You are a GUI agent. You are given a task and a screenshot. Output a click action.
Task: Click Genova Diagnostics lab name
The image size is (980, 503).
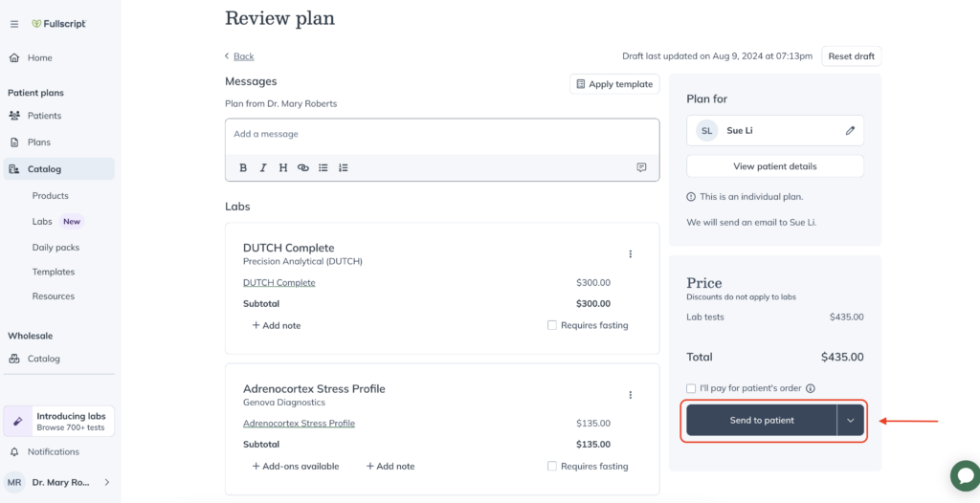click(x=283, y=403)
